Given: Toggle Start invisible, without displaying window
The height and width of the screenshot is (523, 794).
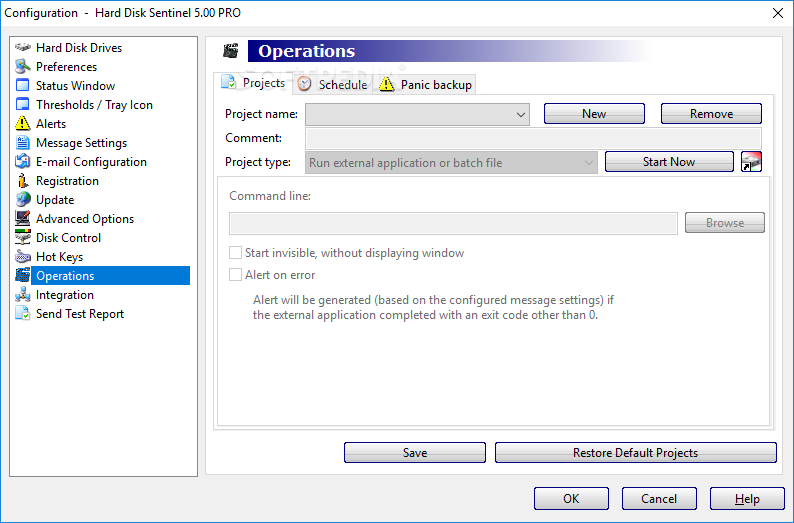Looking at the screenshot, I should click(x=235, y=253).
